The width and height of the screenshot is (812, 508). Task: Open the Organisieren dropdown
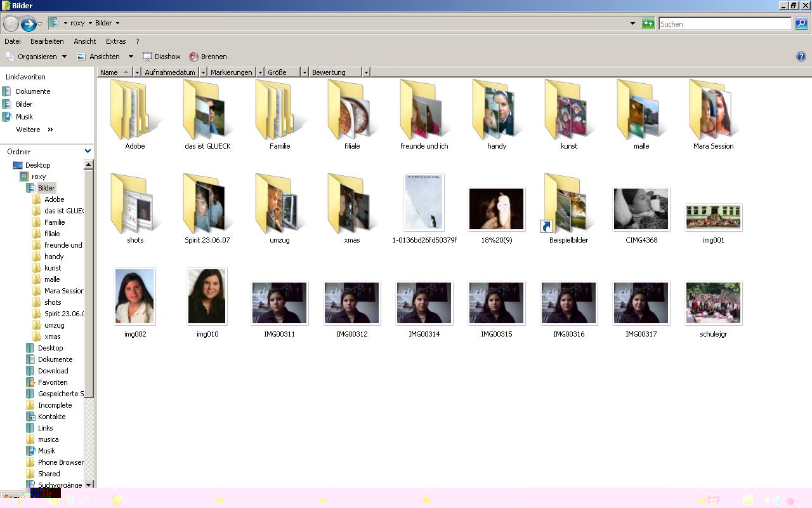tap(36, 57)
